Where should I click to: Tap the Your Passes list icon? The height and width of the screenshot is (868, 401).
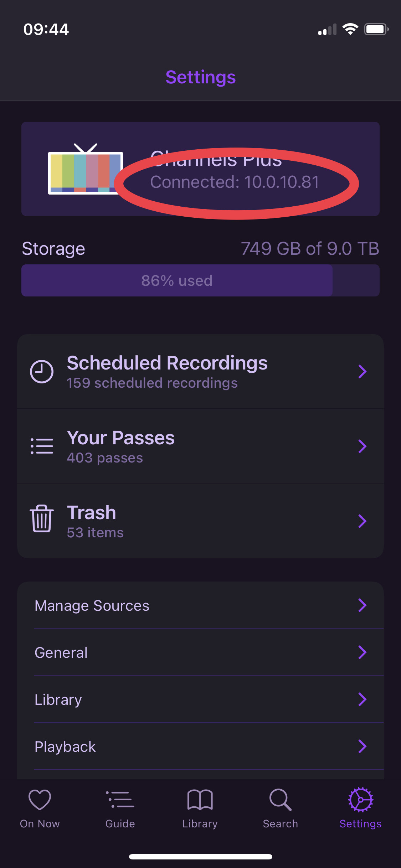[42, 446]
